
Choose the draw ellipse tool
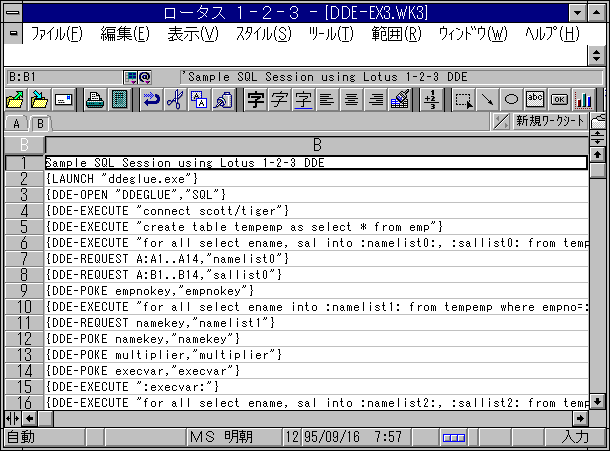click(x=511, y=100)
